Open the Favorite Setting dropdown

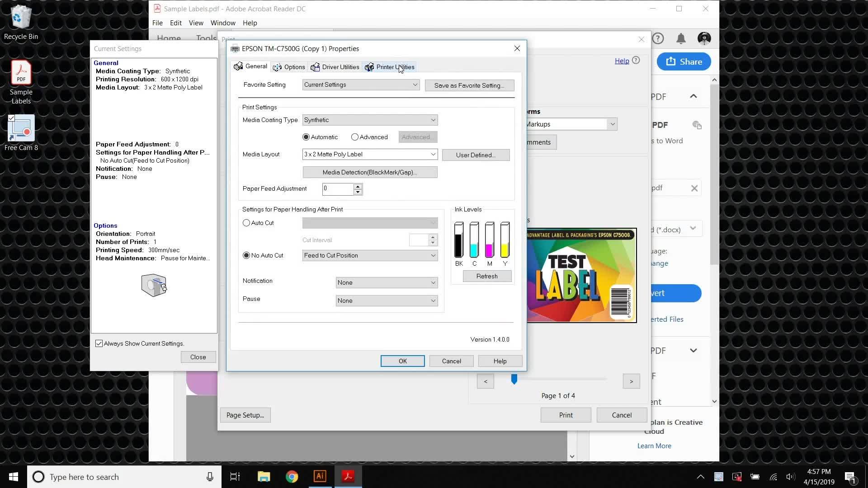[361, 85]
